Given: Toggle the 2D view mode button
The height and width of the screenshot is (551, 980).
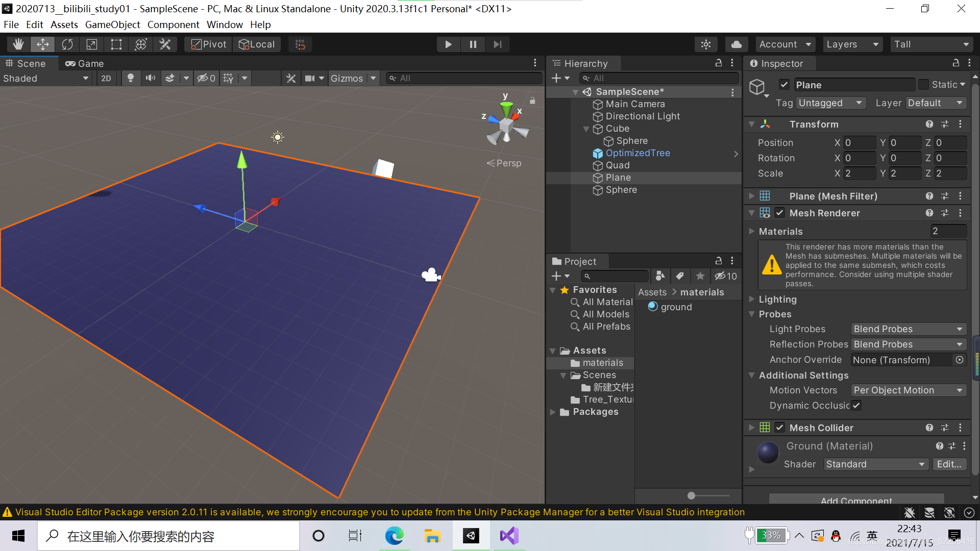Looking at the screenshot, I should (x=106, y=79).
